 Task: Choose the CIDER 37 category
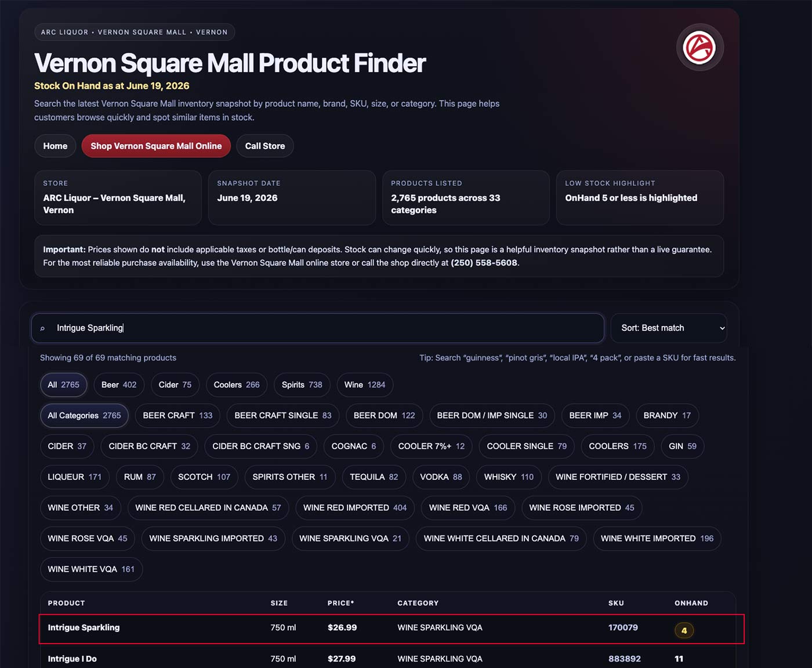pos(67,446)
